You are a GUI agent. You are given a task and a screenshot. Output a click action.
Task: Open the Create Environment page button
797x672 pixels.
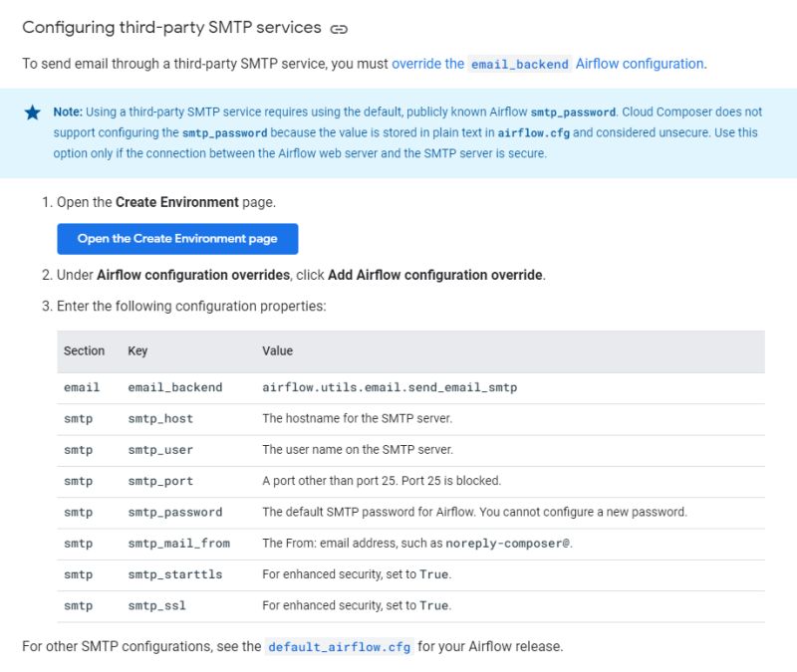click(x=177, y=238)
